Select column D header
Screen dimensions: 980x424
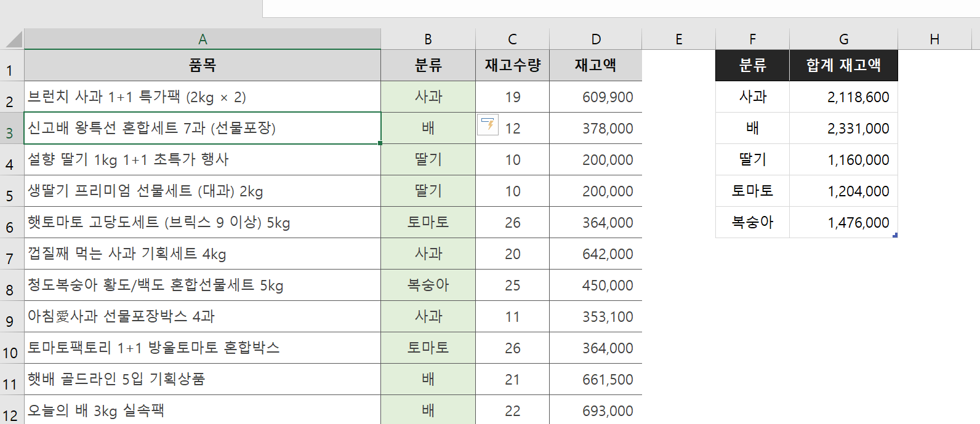click(596, 39)
